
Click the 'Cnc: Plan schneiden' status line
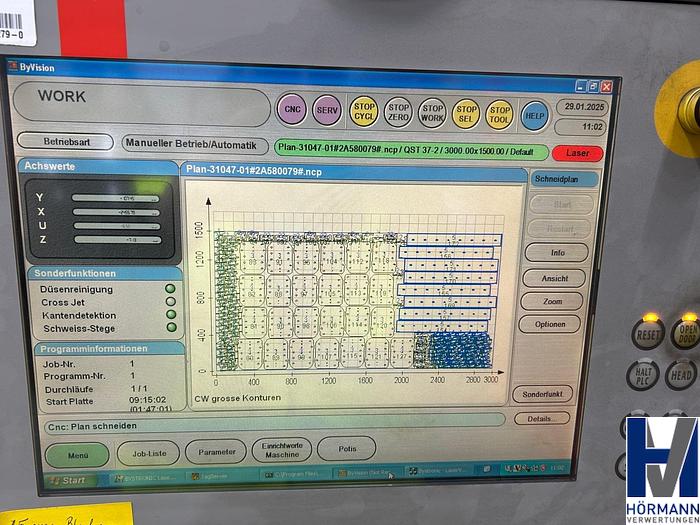coord(274,424)
